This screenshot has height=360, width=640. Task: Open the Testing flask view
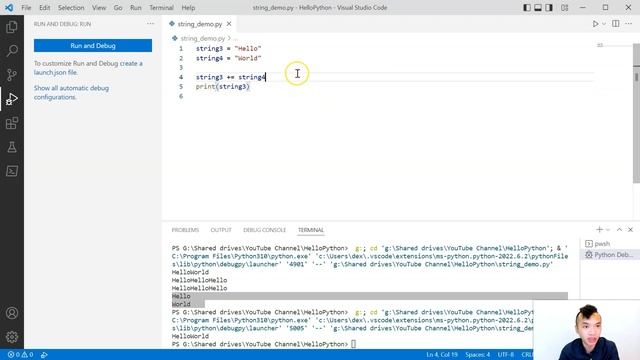pos(12,147)
